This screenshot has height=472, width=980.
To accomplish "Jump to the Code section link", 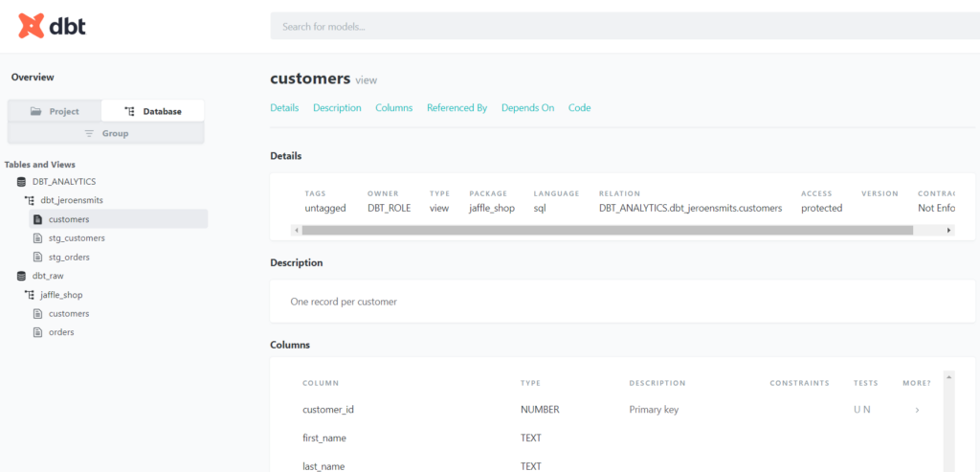I will pos(579,107).
